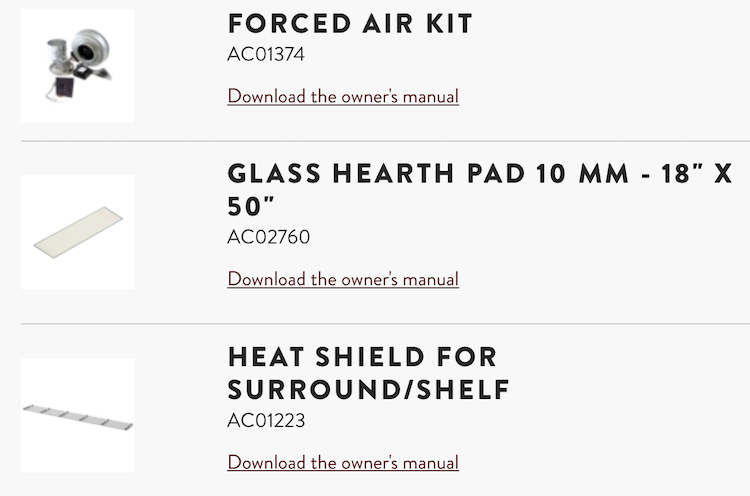
Task: Click the HEAT SHIELD FOR heading line
Action: pos(362,357)
